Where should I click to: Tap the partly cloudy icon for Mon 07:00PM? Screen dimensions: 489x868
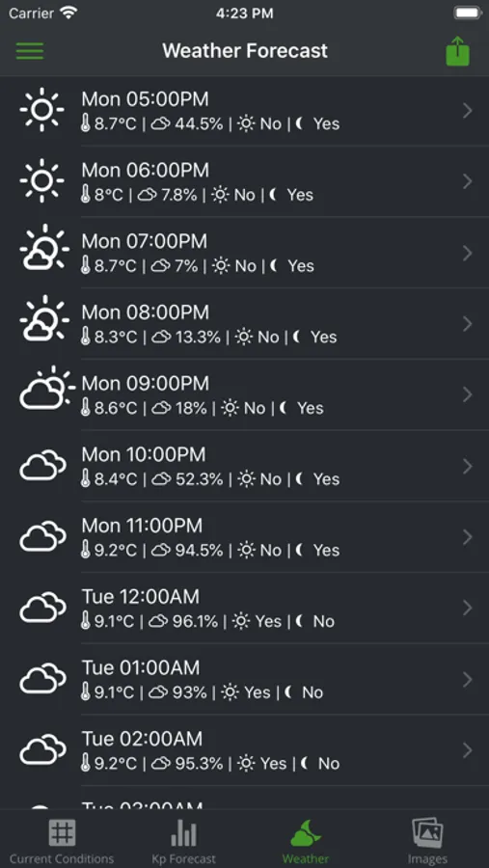(43, 249)
